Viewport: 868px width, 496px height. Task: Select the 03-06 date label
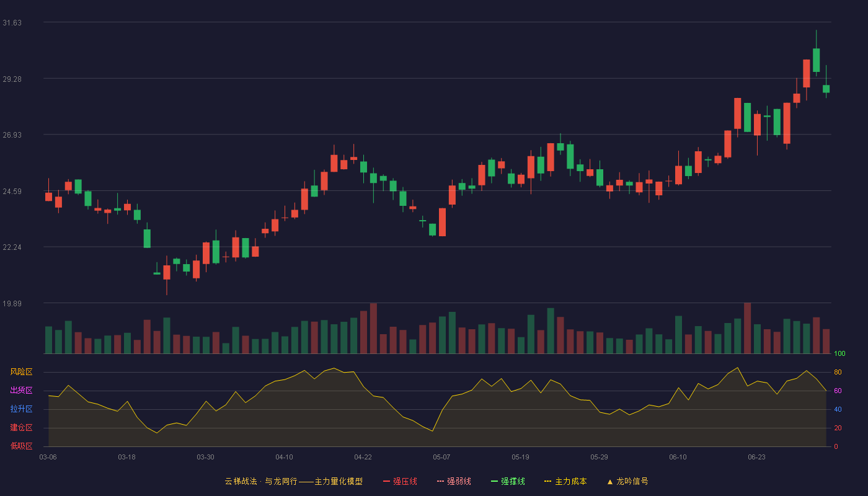[48, 457]
